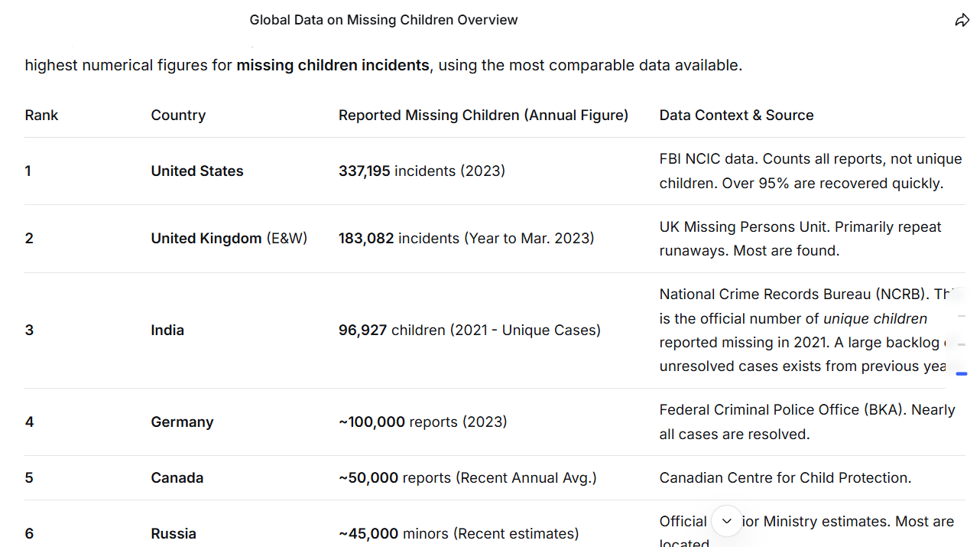The width and height of the screenshot is (980, 547).
Task: Click the '337,195' incidents figure
Action: pos(365,171)
